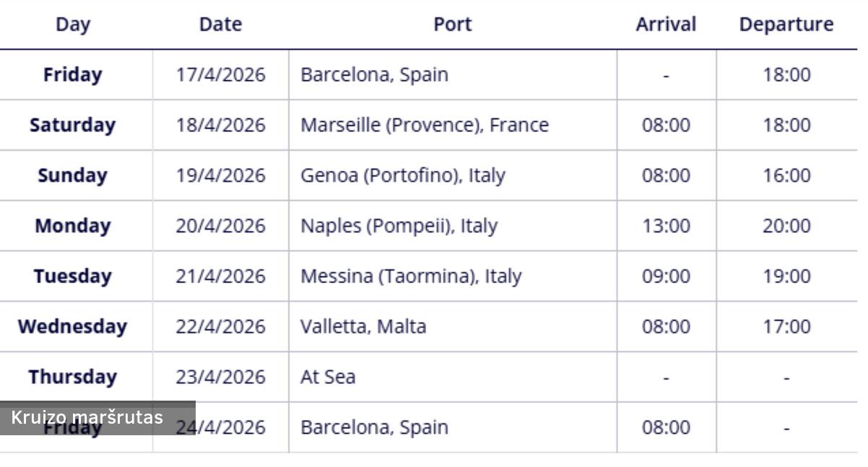
Task: Click the date 23/4/2026
Action: [x=220, y=377]
